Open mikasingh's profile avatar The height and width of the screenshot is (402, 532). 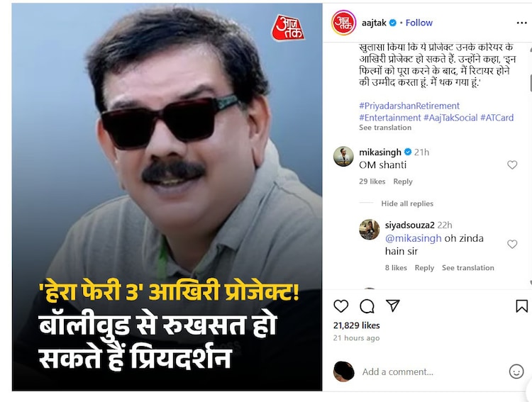pyautogui.click(x=344, y=157)
